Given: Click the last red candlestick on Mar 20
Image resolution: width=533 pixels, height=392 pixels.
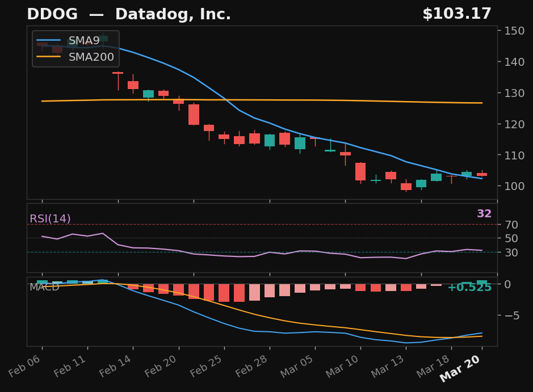Looking at the screenshot, I should click(x=482, y=174).
